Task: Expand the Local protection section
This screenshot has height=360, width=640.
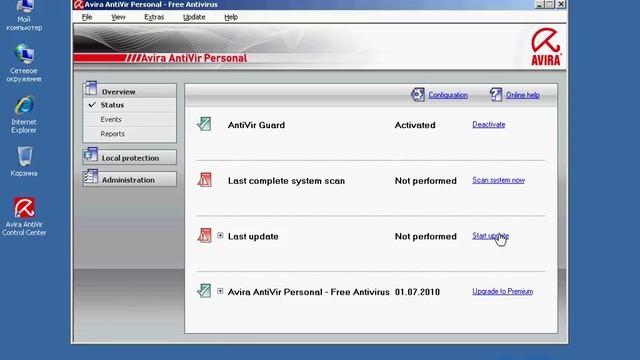Action: pos(130,158)
